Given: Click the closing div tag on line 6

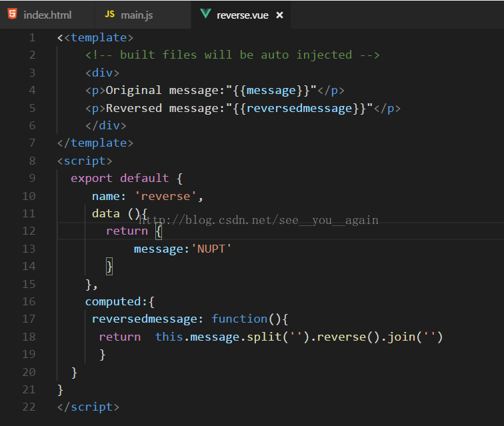Looking at the screenshot, I should click(x=106, y=126).
